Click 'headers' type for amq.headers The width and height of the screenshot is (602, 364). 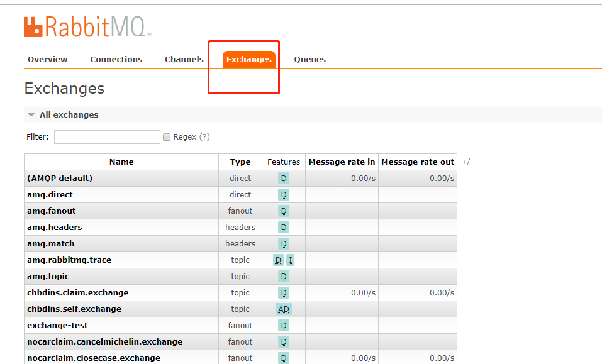pos(240,227)
